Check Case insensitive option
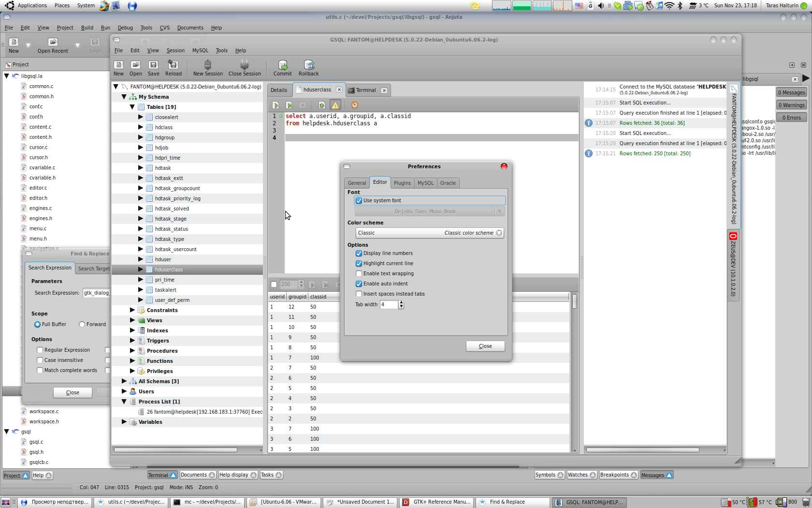 coord(40,360)
